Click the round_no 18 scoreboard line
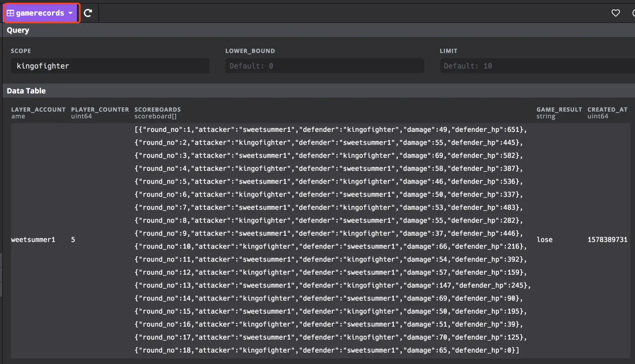 pyautogui.click(x=326, y=350)
